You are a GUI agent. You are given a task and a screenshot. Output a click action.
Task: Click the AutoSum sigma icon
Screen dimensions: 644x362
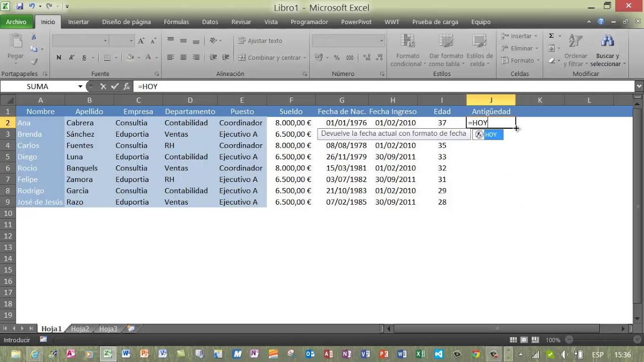[x=551, y=36]
